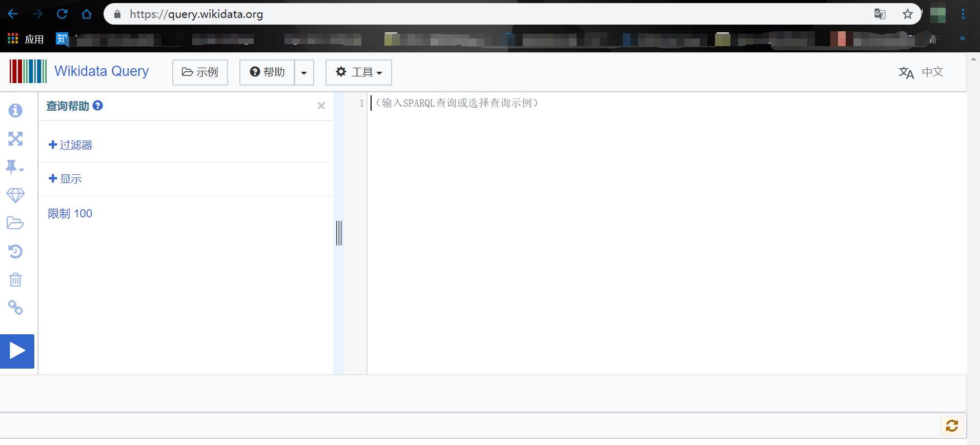Expand the 帮助 dropdown caret
The width and height of the screenshot is (980, 445).
click(x=304, y=72)
